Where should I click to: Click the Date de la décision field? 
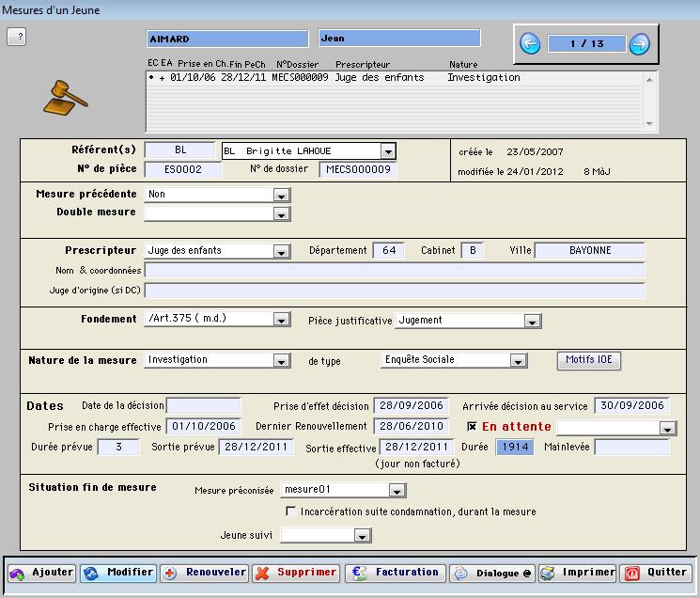coord(204,405)
